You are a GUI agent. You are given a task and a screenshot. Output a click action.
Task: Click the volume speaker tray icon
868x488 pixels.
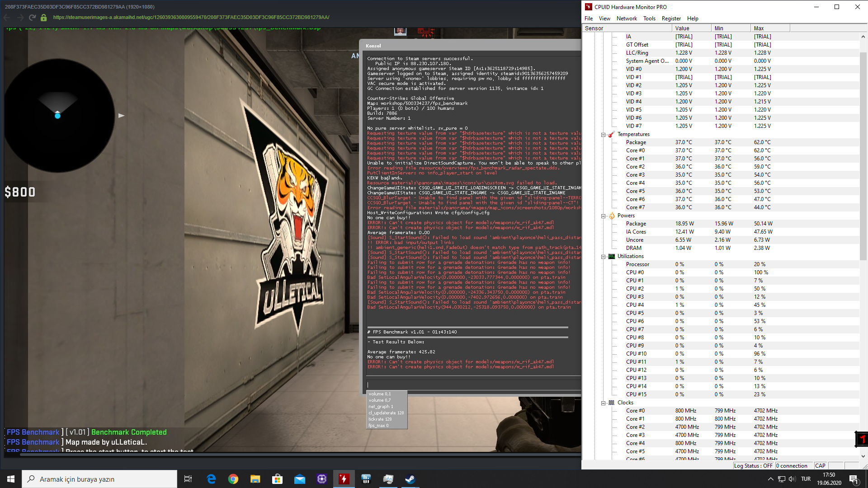pos(792,479)
